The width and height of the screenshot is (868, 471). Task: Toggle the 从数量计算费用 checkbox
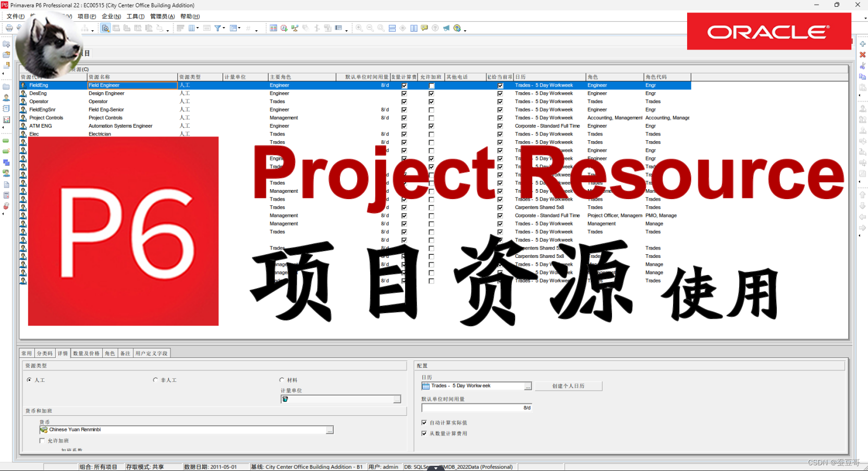(424, 433)
